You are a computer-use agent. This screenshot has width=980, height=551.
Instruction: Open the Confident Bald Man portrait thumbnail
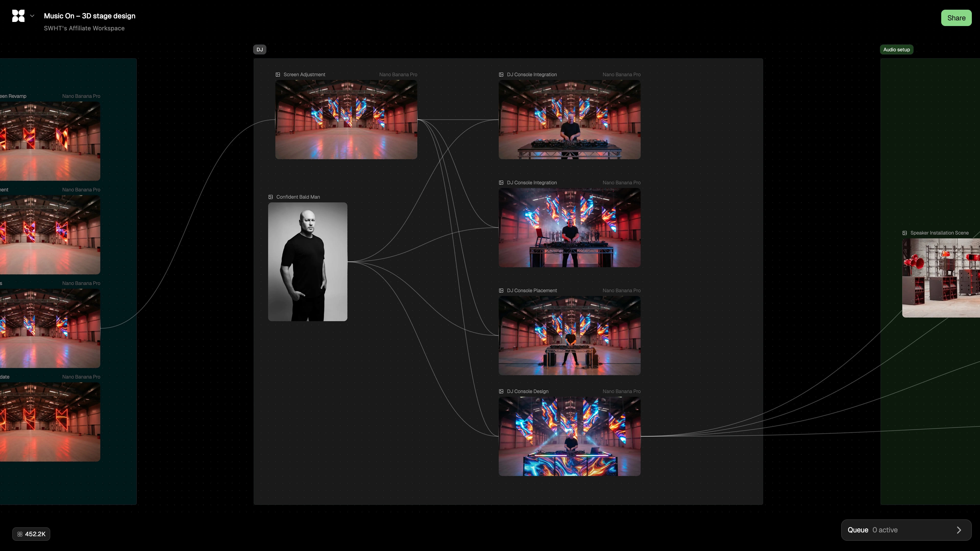pos(307,262)
